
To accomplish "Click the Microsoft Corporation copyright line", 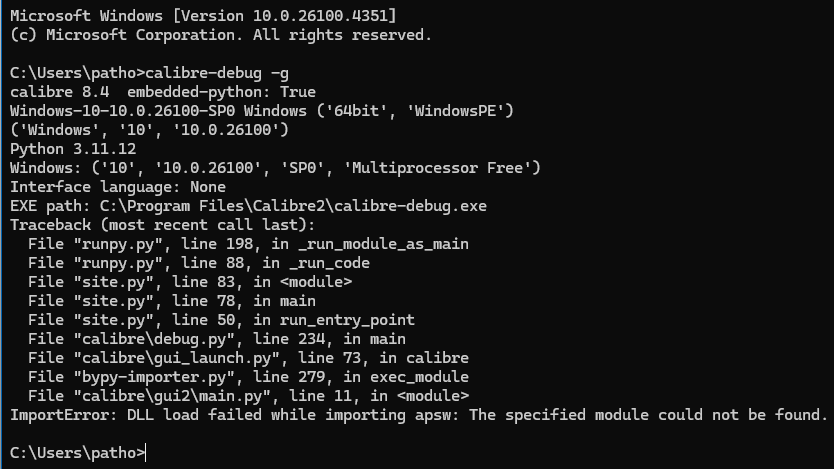I will (x=220, y=35).
